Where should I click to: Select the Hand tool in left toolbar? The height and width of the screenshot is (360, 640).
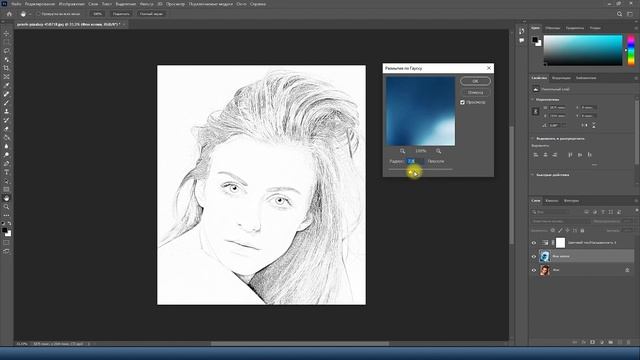point(6,198)
